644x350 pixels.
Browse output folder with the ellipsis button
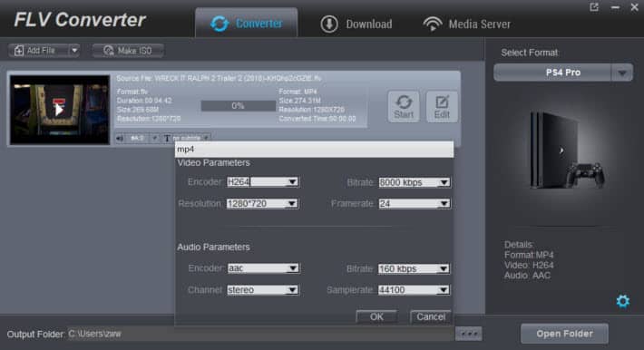(469, 334)
